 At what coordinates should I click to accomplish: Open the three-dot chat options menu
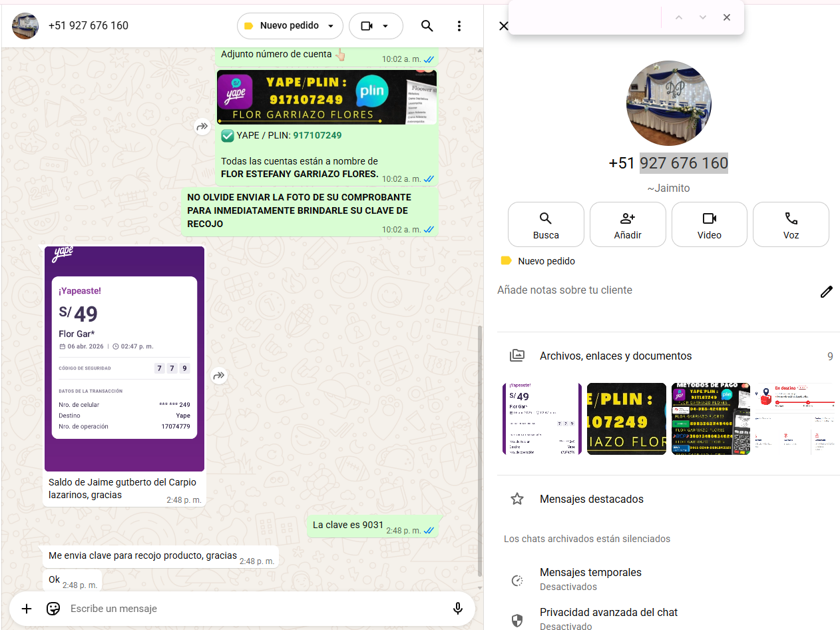(459, 26)
